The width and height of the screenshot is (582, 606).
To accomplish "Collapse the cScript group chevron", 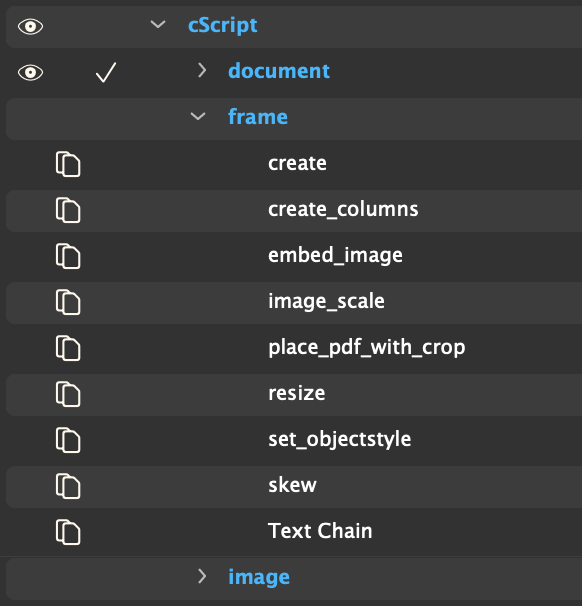I will pos(158,25).
